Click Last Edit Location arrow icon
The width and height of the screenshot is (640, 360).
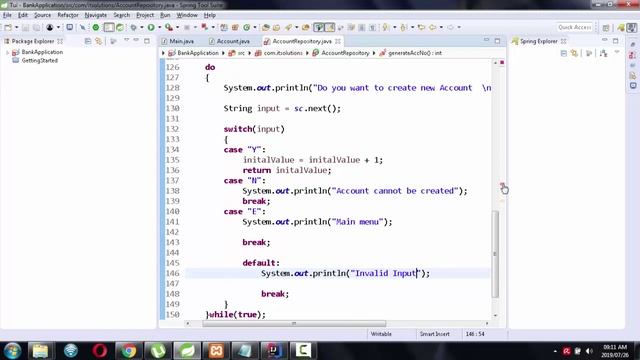(421, 27)
